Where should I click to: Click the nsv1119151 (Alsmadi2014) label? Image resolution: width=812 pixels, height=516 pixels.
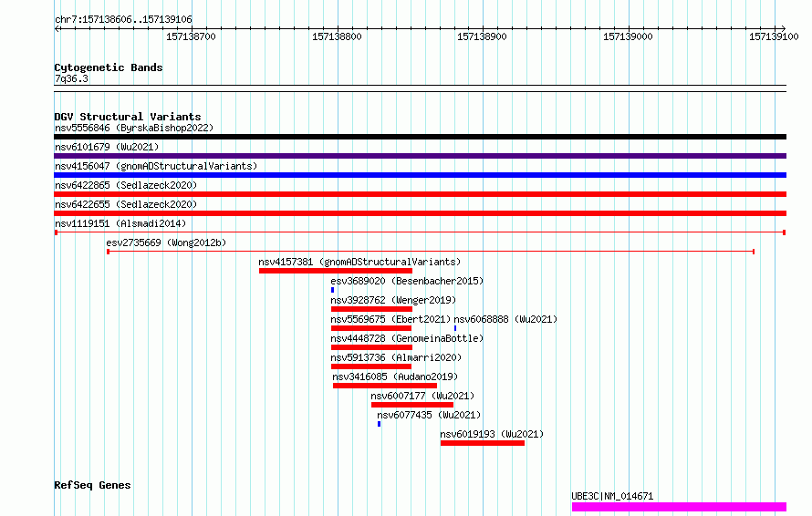pyautogui.click(x=120, y=223)
